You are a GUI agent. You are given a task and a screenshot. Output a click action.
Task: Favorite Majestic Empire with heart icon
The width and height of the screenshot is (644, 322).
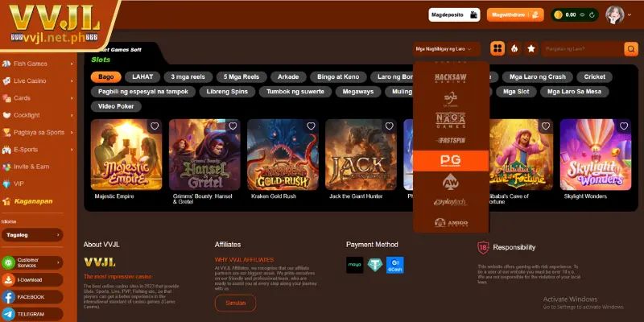click(x=155, y=126)
